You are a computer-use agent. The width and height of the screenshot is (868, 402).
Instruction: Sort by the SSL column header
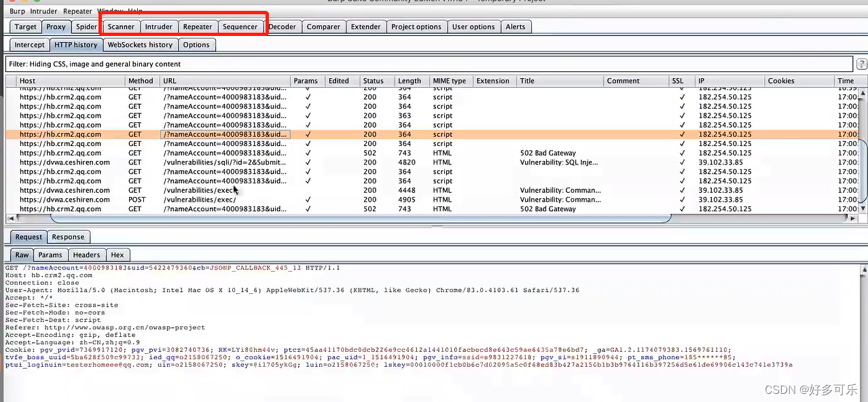pos(682,81)
